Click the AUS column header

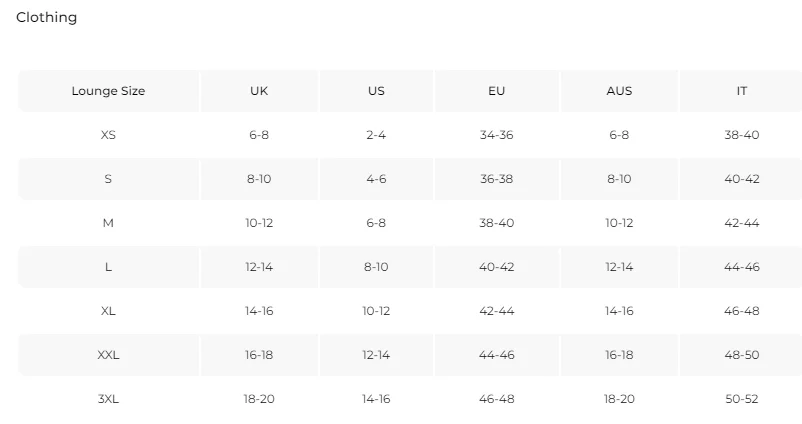point(619,91)
